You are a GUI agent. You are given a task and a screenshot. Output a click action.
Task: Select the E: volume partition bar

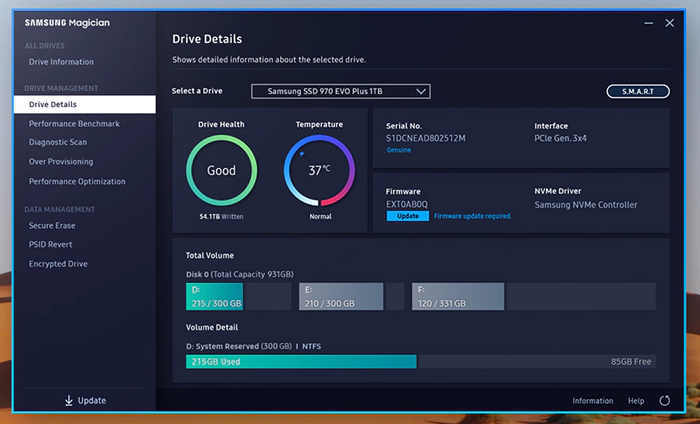(x=341, y=296)
